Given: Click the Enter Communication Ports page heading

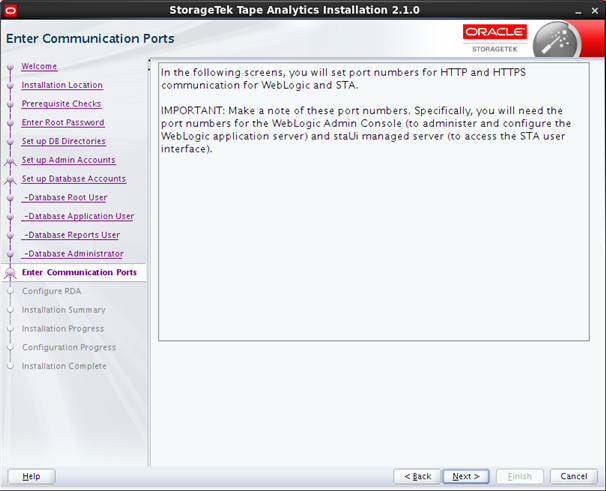Looking at the screenshot, I should coord(90,39).
